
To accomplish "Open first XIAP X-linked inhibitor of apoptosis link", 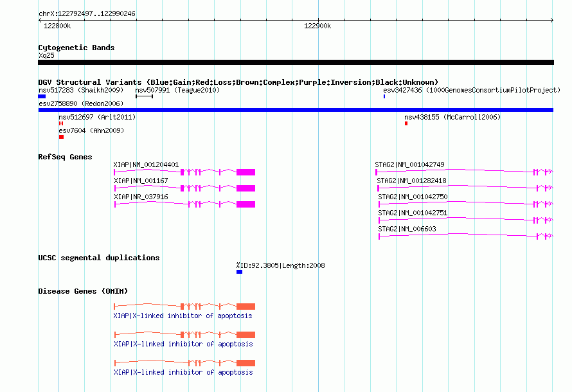I will [183, 316].
